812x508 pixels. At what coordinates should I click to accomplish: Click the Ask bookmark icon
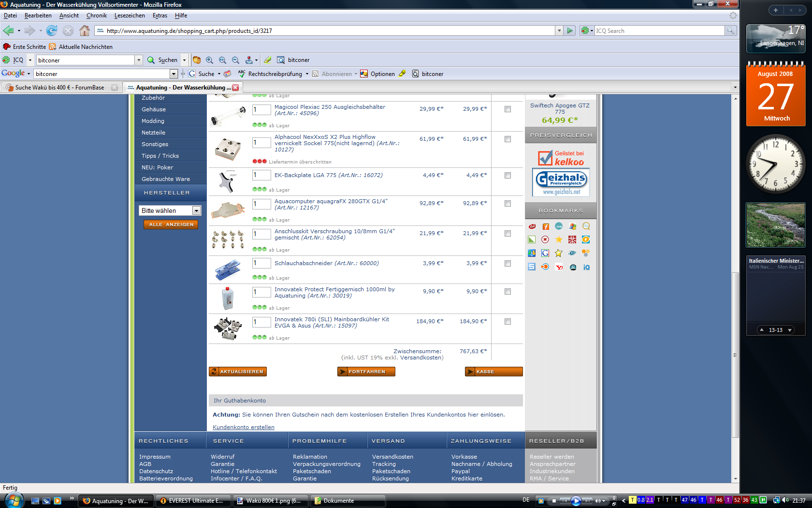click(532, 226)
